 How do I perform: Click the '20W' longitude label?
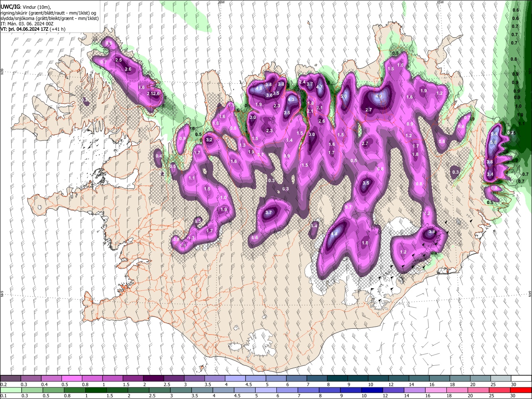tap(221, 2)
